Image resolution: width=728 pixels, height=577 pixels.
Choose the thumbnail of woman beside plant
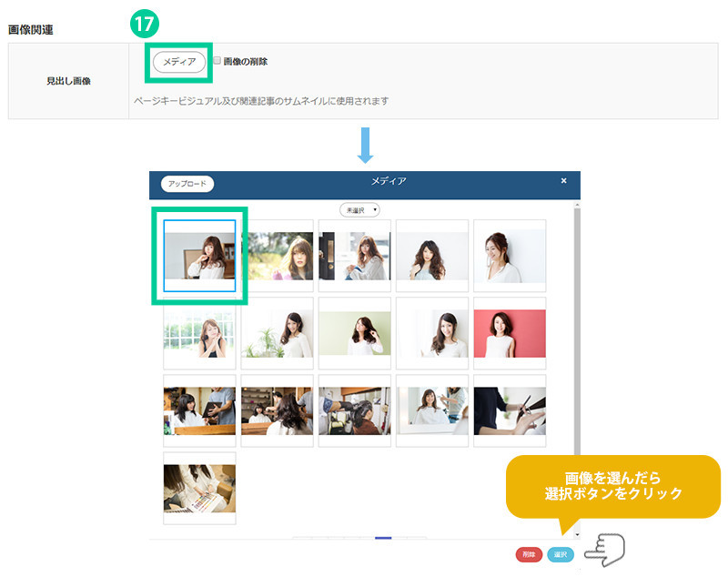pyautogui.click(x=278, y=332)
